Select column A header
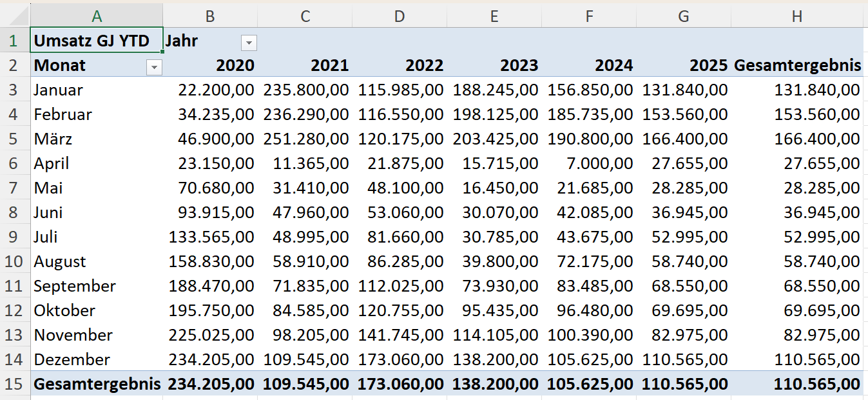The image size is (868, 400). (x=97, y=16)
